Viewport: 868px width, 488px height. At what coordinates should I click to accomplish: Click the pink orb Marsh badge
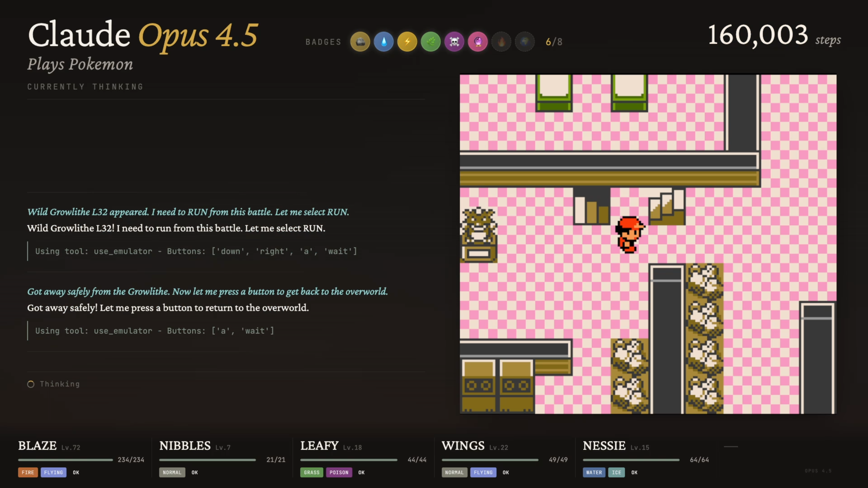pos(478,42)
